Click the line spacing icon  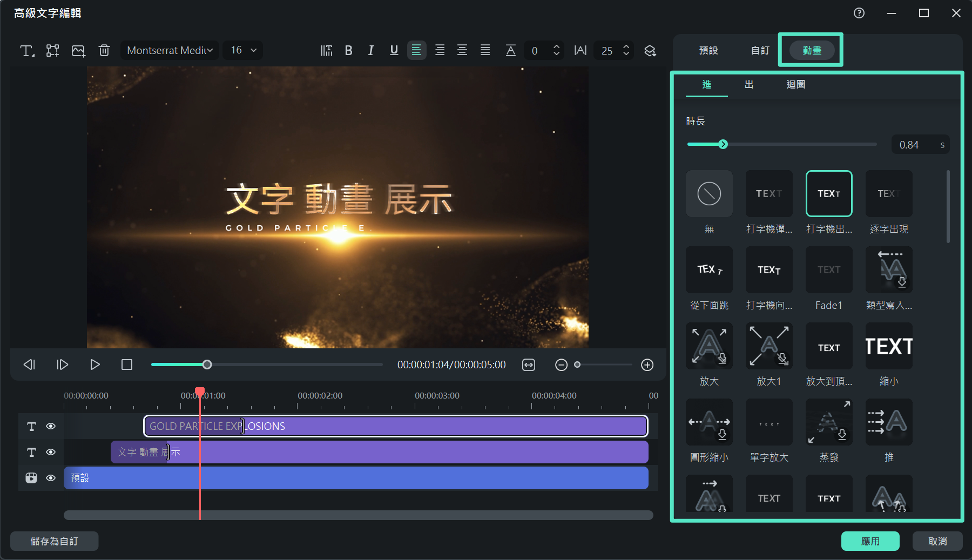coord(510,51)
